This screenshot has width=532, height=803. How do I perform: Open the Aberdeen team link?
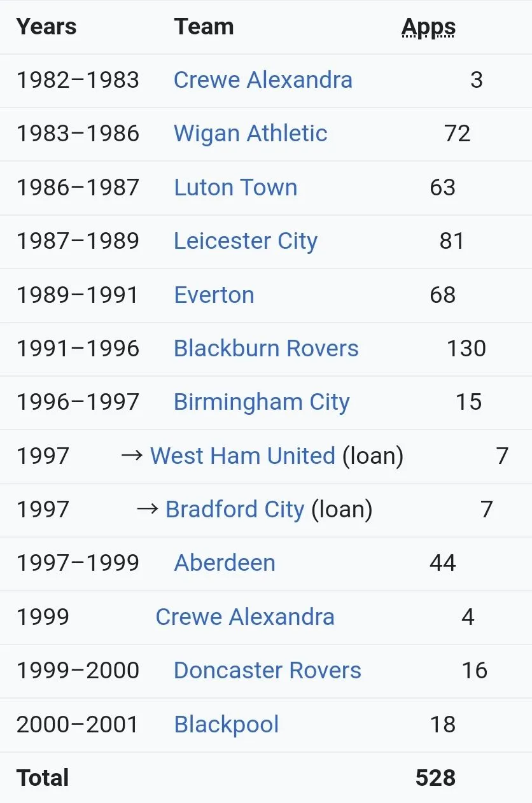click(x=225, y=563)
